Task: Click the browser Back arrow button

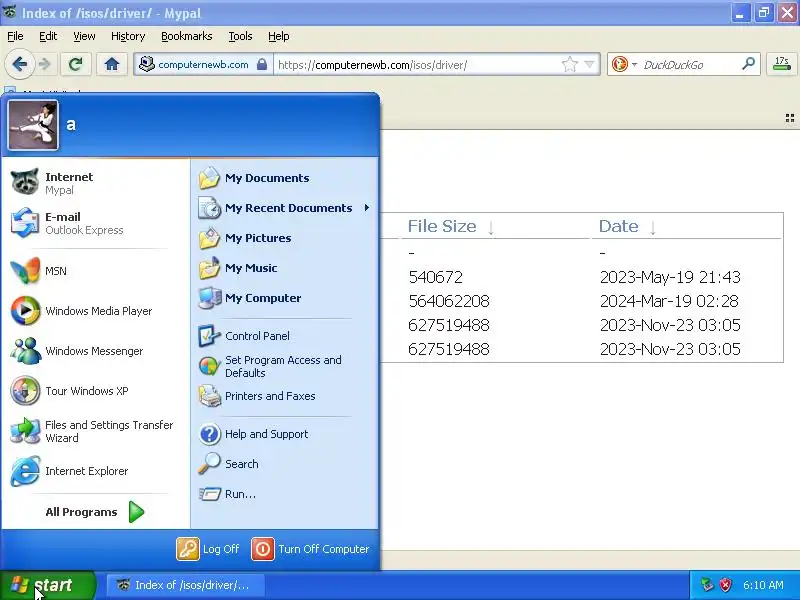Action: click(x=20, y=64)
